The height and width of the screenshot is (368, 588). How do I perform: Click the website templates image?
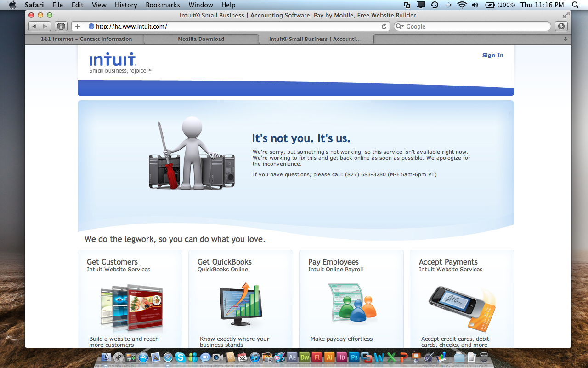click(x=131, y=308)
